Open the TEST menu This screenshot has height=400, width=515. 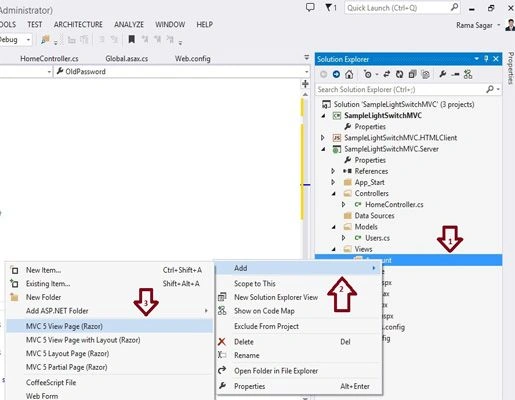(35, 24)
